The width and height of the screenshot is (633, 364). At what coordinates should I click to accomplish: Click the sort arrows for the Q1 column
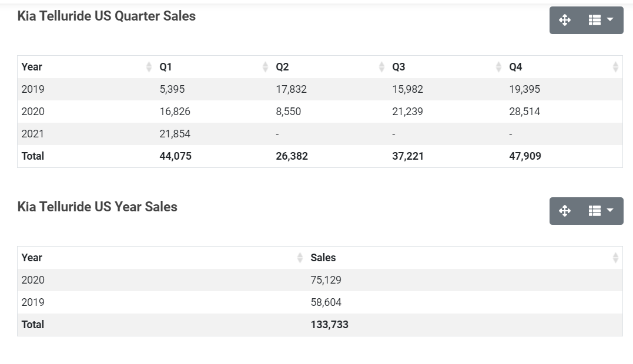click(x=265, y=67)
